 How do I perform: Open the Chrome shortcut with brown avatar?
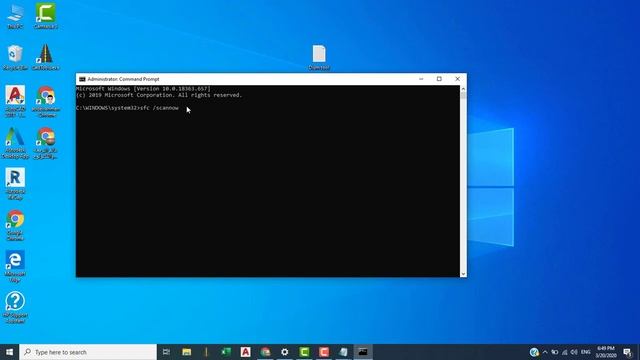pyautogui.click(x=46, y=143)
